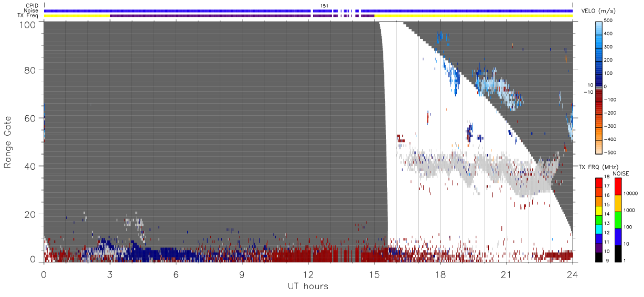Click the 9 MHz frequency scale label

coord(607,260)
